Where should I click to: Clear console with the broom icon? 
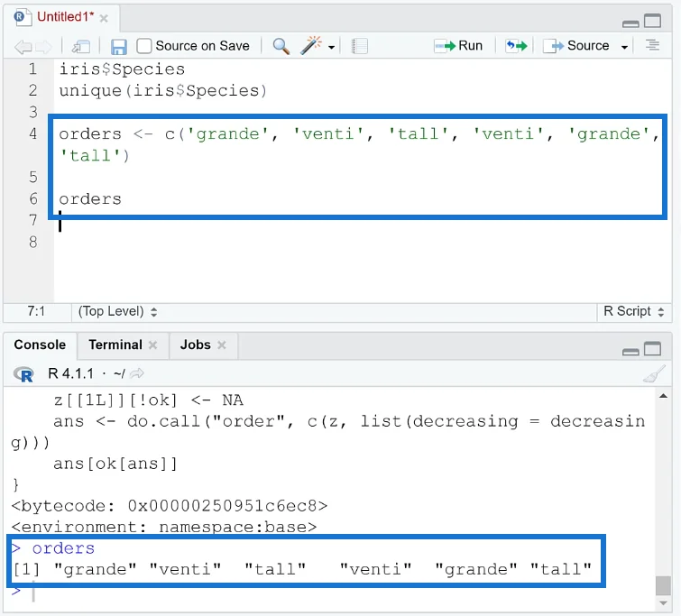(x=654, y=374)
